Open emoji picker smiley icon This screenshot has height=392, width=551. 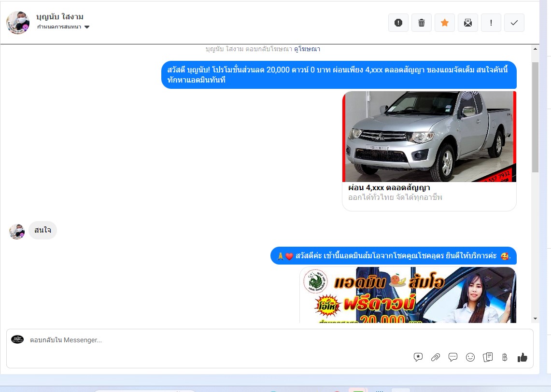[470, 357]
